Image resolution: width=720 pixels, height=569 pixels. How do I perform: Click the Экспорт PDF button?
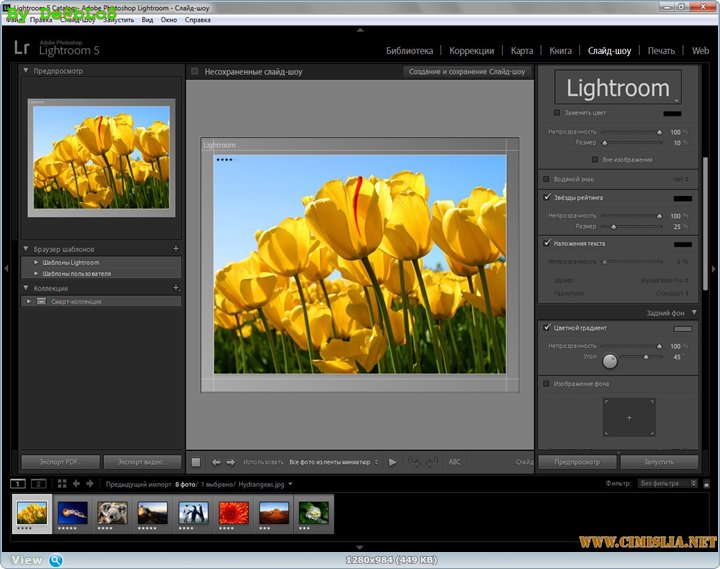pyautogui.click(x=60, y=462)
